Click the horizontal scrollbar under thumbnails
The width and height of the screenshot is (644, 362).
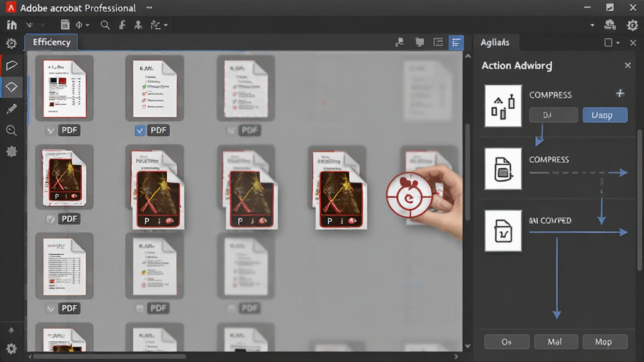tap(109, 357)
